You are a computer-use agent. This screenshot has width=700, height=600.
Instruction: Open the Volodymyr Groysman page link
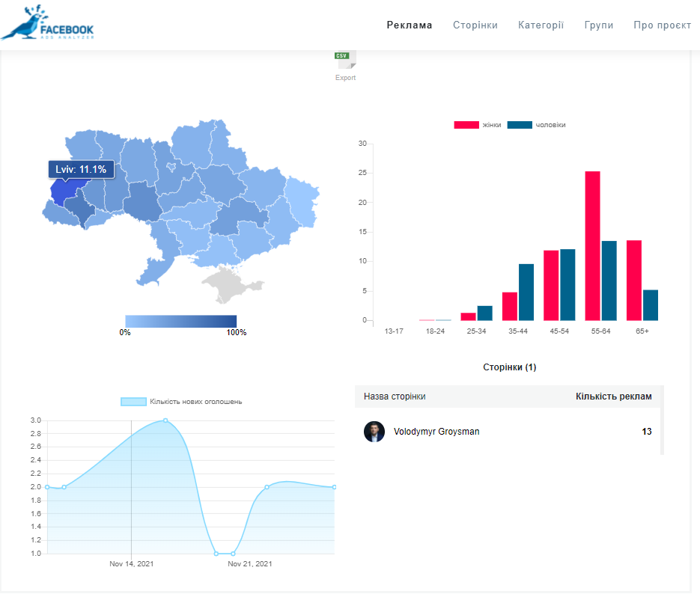[436, 432]
